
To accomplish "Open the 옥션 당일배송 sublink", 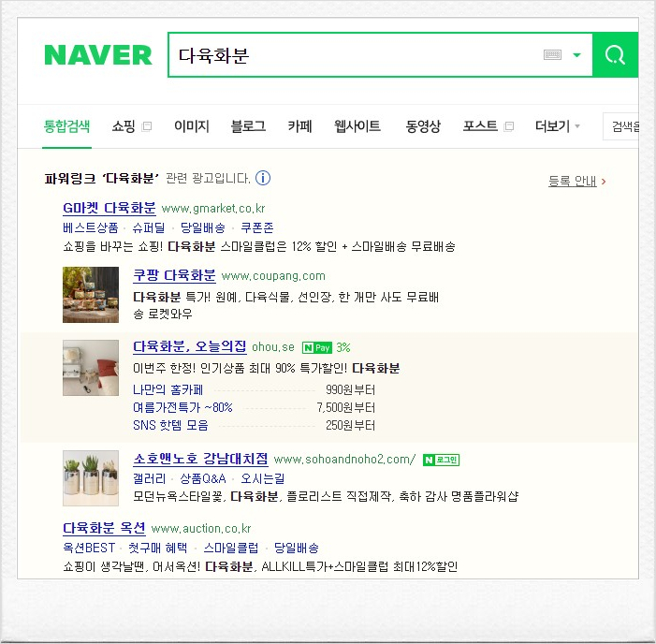I will click(x=297, y=548).
